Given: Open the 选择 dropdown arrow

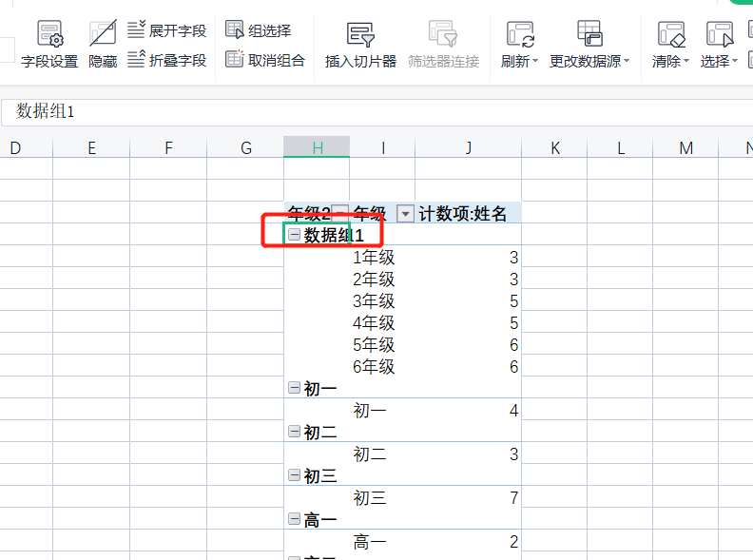Looking at the screenshot, I should (735, 61).
